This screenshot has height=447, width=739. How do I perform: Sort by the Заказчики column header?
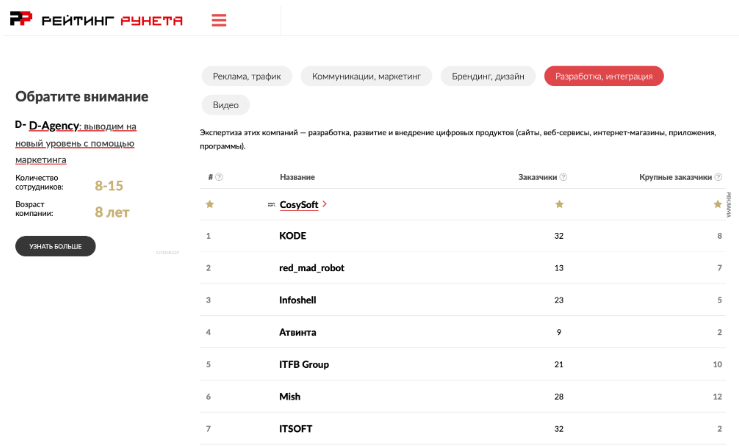coord(537,177)
